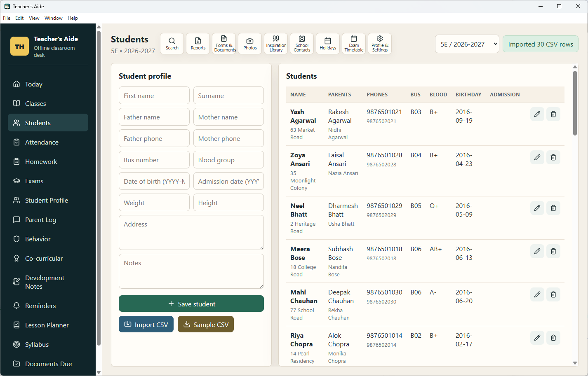Image resolution: width=588 pixels, height=376 pixels.
Task: Open Syllabus in the sidebar
Action: pyautogui.click(x=48, y=344)
